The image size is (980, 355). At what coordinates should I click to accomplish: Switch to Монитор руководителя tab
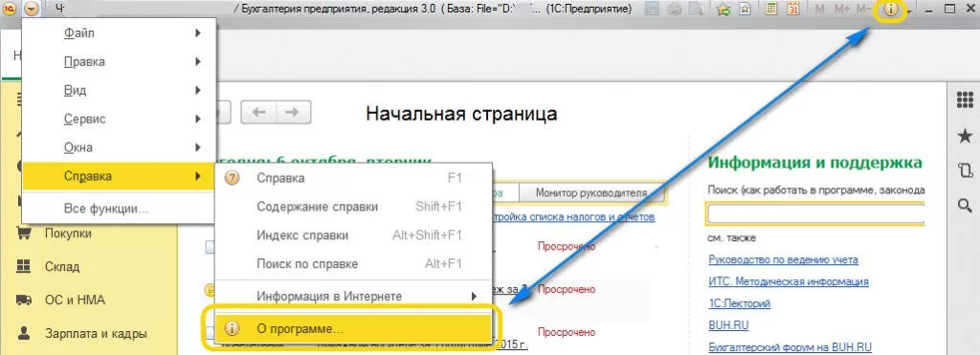590,192
